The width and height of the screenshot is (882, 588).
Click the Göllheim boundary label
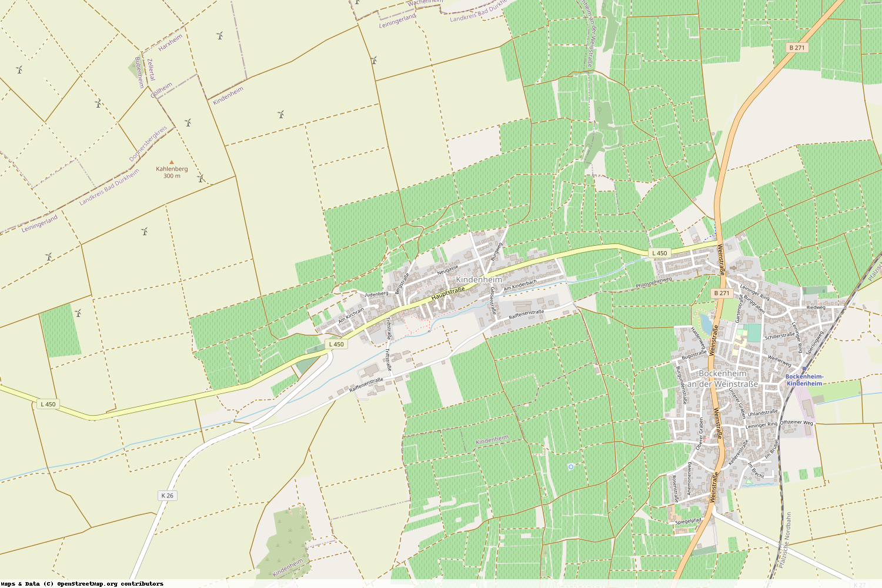(162, 90)
